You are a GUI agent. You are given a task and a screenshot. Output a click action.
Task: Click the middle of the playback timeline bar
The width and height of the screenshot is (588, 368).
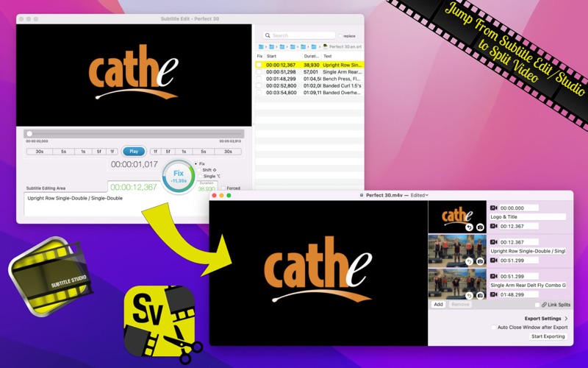pyautogui.click(x=134, y=134)
